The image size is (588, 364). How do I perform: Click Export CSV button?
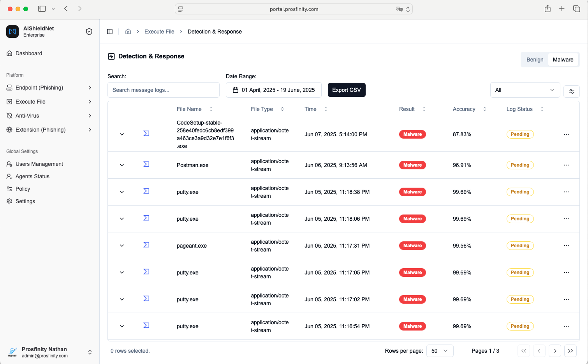point(347,90)
